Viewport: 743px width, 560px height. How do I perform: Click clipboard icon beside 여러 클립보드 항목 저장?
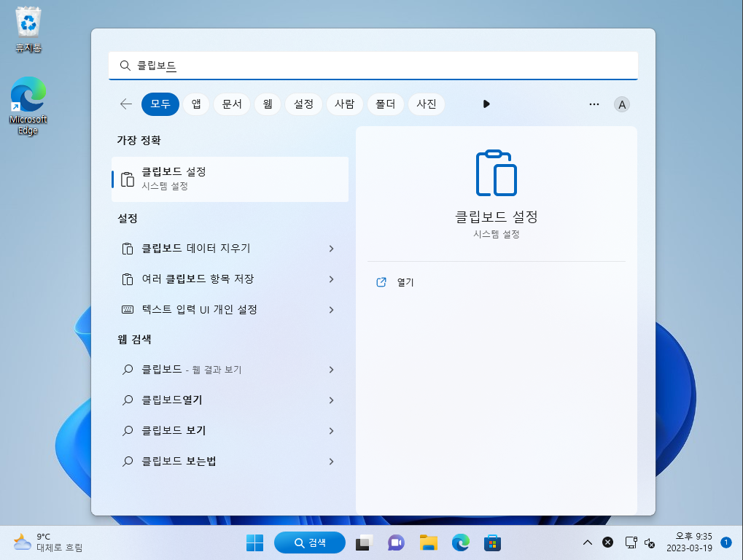[128, 279]
